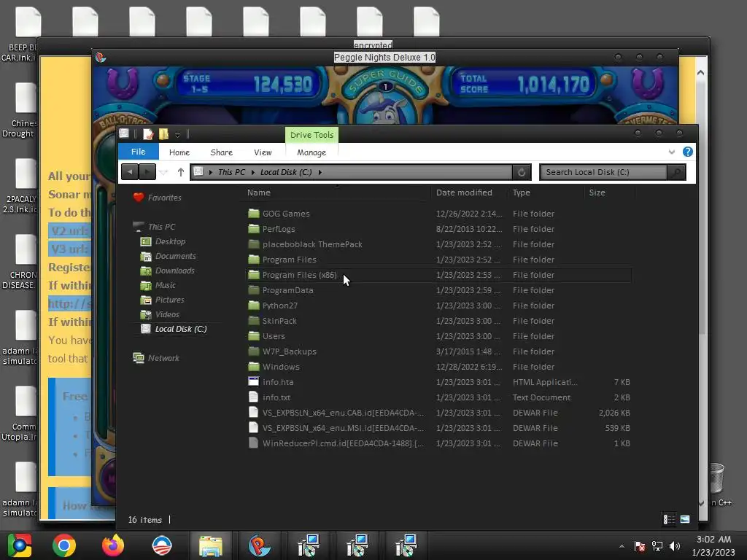This screenshot has width=747, height=560.
Task: Select This PC in the navigation pane
Action: point(161,227)
